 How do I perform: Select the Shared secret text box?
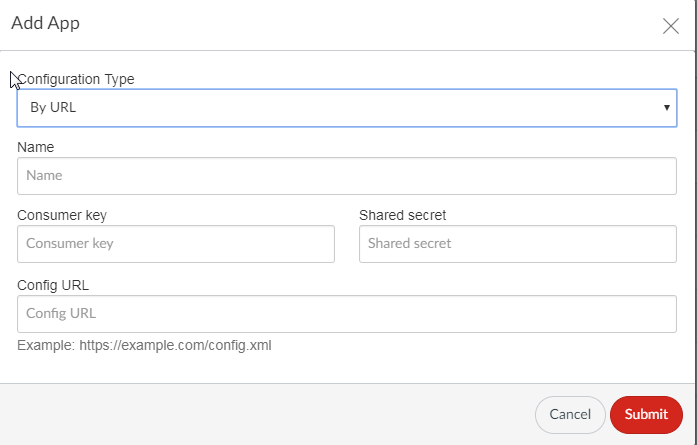[x=517, y=243]
